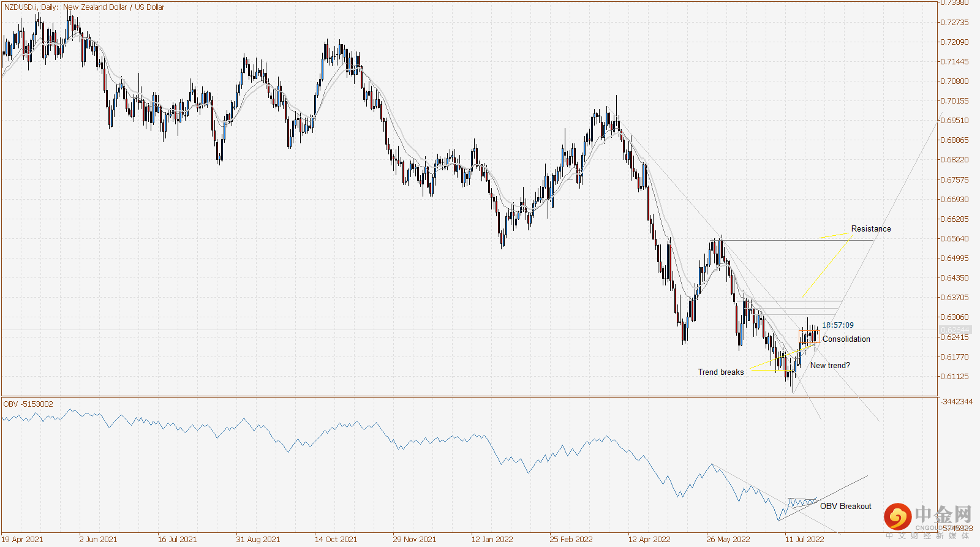The width and height of the screenshot is (980, 547).
Task: Click the '14 Oct 2021' date label
Action: coord(336,540)
